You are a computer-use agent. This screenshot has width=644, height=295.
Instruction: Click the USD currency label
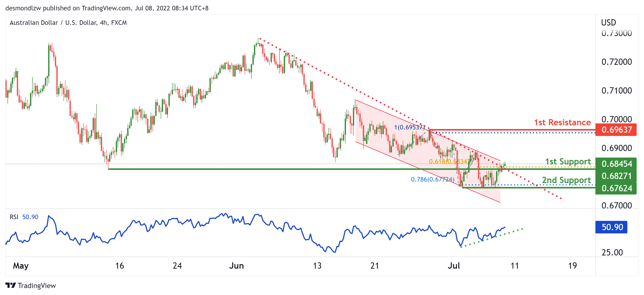[609, 22]
